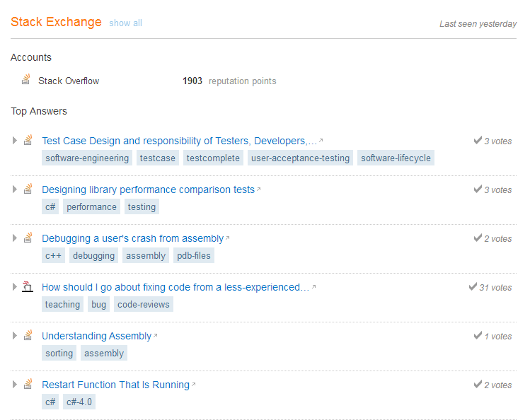Click checkmark on Restart Function That Is Running row
The image size is (530, 420).
pos(478,384)
